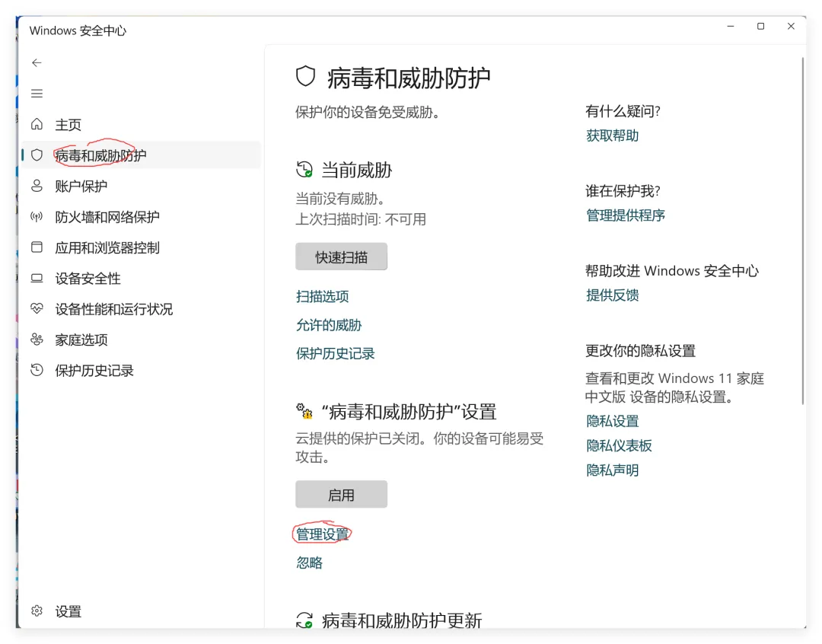Open the 扫描选项 link
Screen dimensions: 822x644
point(323,296)
